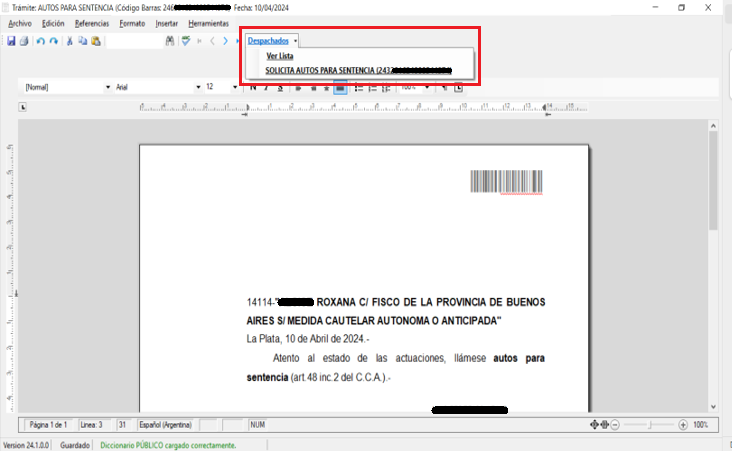Click the Paste clipboard icon
The width and height of the screenshot is (732, 451).
(x=96, y=41)
